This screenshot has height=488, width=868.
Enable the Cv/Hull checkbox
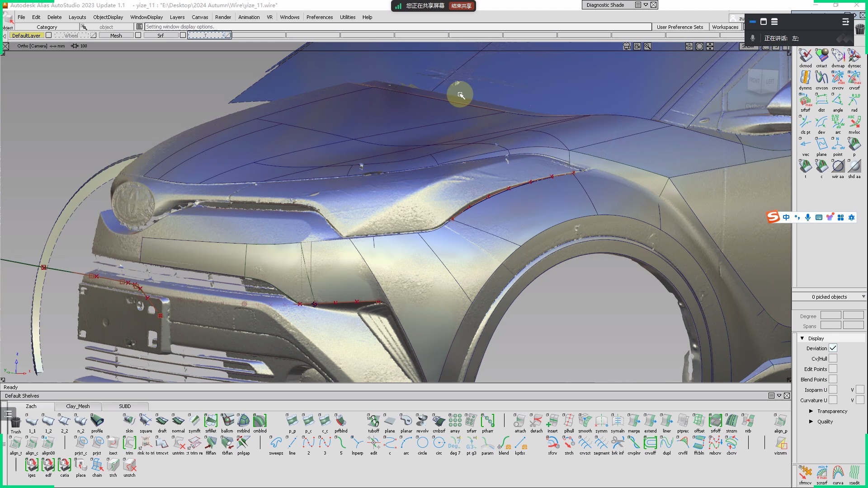coord(833,359)
